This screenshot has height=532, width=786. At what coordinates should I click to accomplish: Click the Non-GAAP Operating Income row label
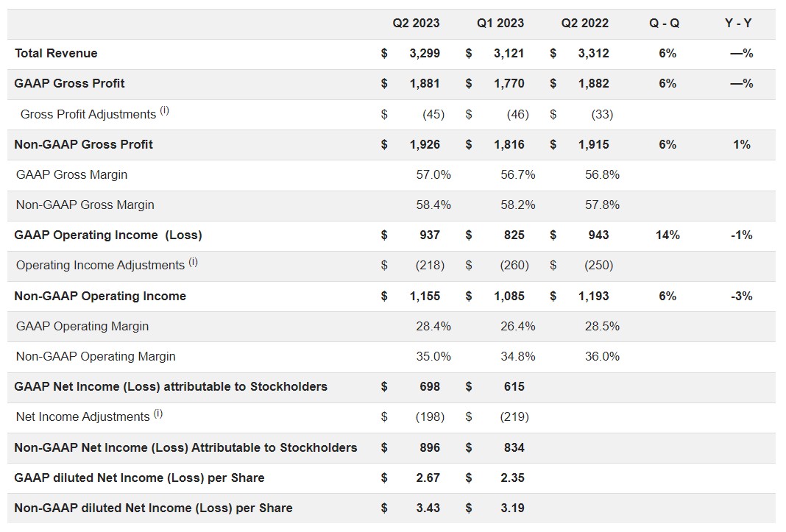(x=100, y=296)
